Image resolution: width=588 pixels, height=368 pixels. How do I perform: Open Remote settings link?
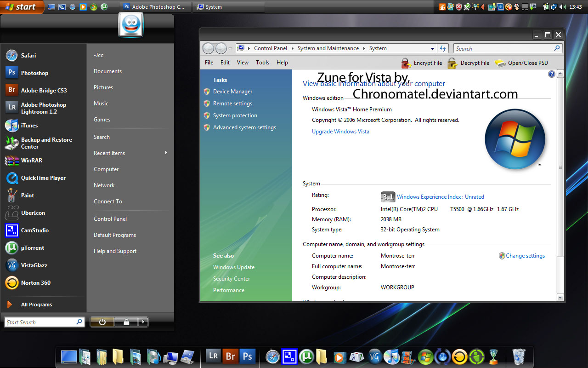[x=232, y=103]
